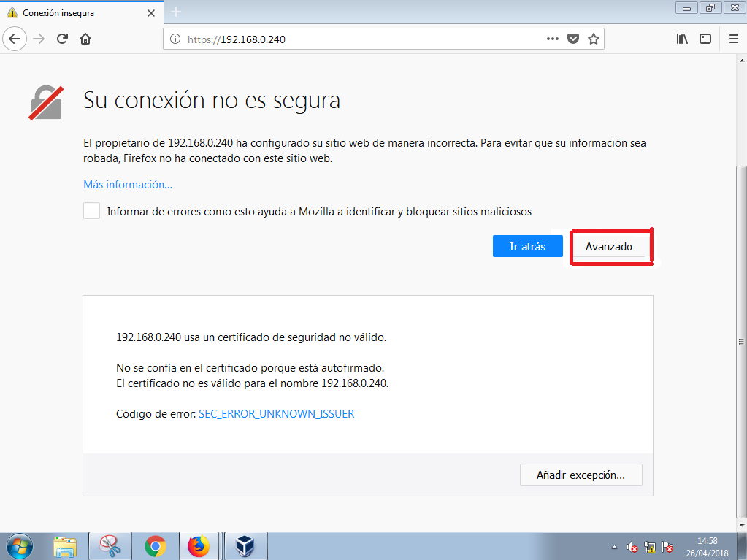
Task: Click the forward navigation arrow
Action: coord(39,39)
